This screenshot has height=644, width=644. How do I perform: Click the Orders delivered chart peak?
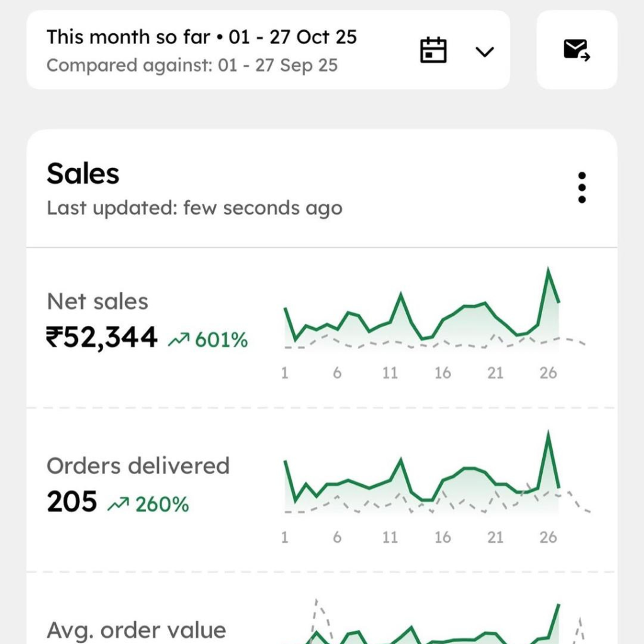548,433
